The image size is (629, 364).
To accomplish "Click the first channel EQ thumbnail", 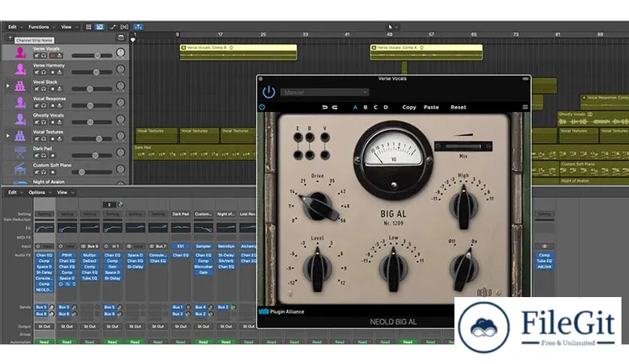I will [x=44, y=228].
